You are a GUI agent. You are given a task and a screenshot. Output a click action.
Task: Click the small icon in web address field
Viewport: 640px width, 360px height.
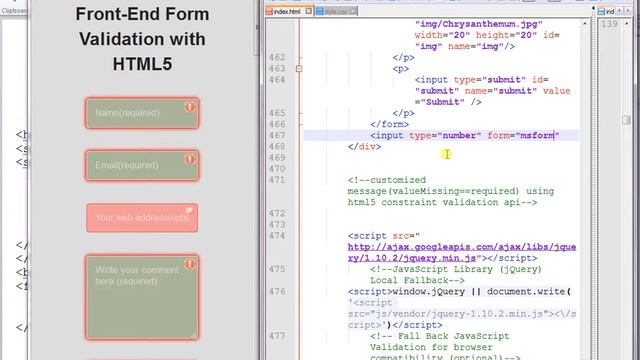pyautogui.click(x=189, y=210)
